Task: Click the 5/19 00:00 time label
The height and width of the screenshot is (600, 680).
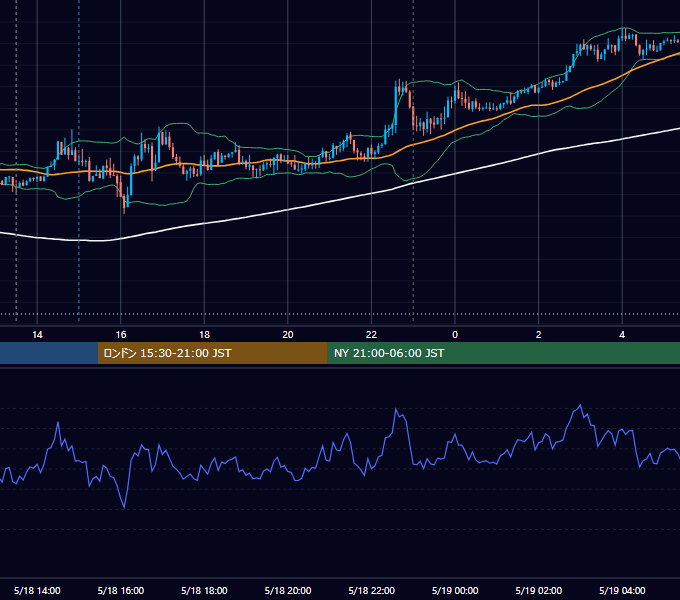Action: click(455, 590)
